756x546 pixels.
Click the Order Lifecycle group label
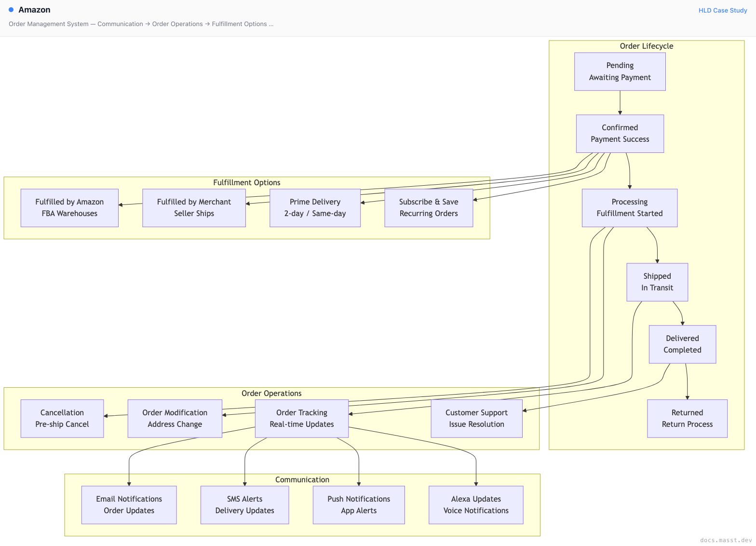pyautogui.click(x=647, y=46)
